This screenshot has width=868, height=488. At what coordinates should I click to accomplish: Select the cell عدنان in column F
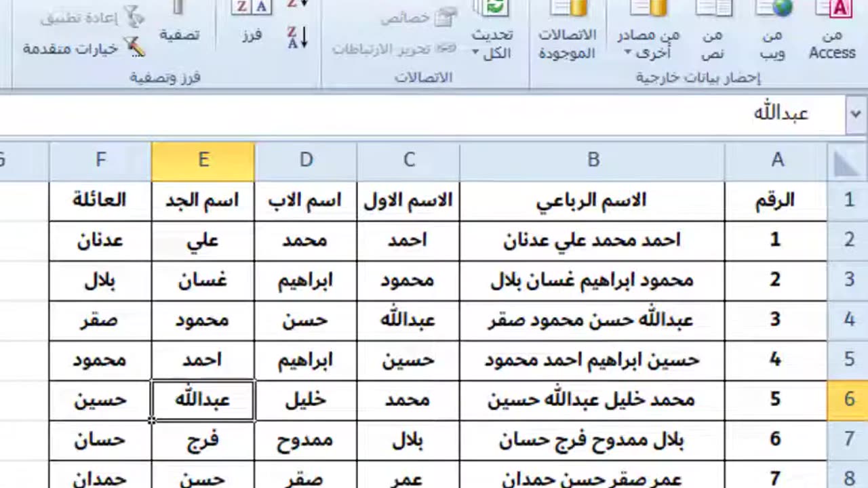coord(100,241)
